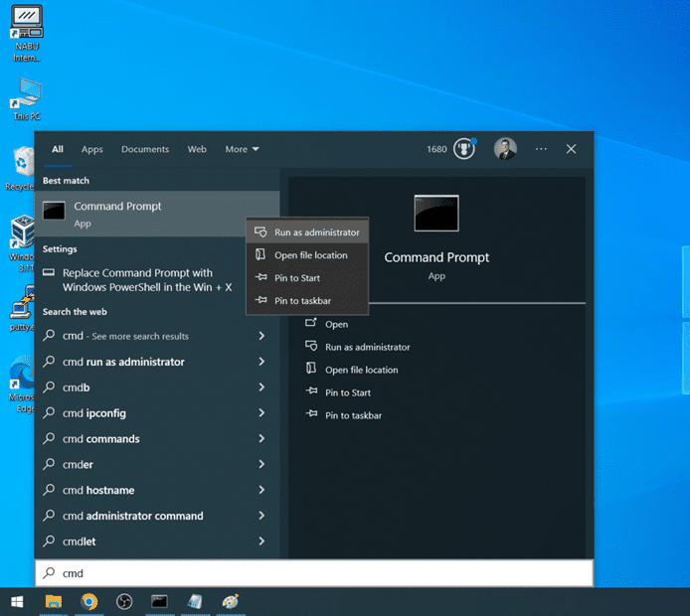Click the search box containing cmd
690x616 pixels.
(313, 573)
